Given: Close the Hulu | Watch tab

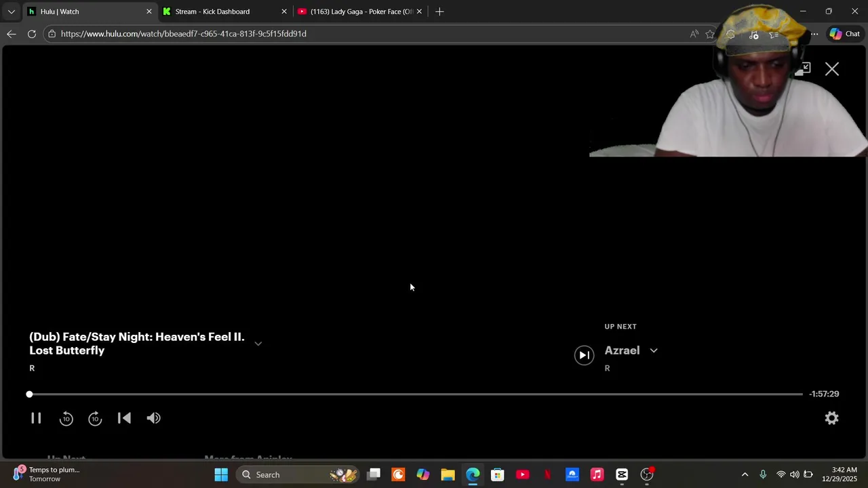Looking at the screenshot, I should pos(149,12).
